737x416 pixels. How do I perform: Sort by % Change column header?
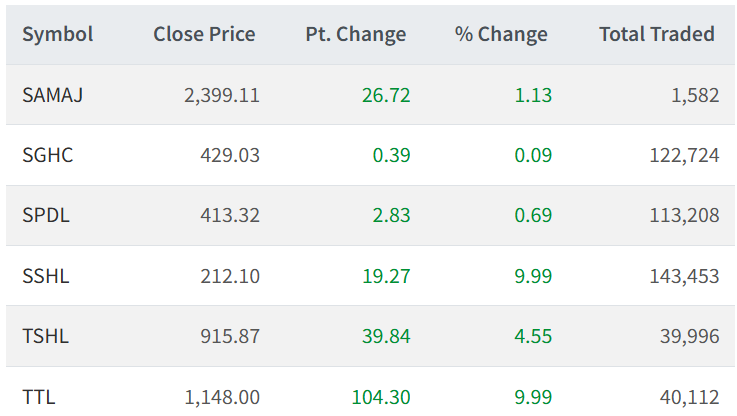tap(501, 34)
